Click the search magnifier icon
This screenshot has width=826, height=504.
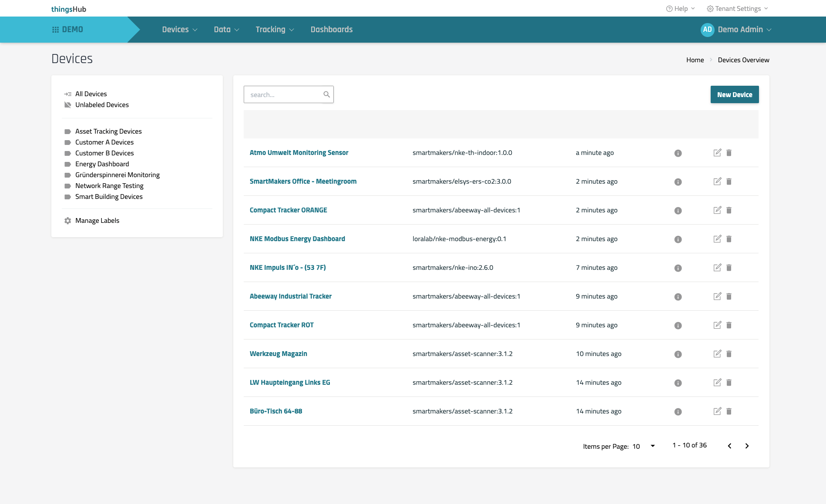tap(326, 94)
